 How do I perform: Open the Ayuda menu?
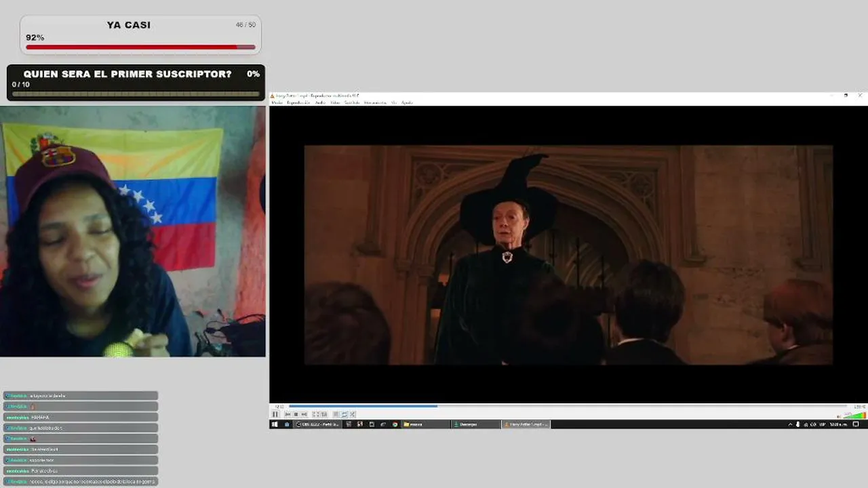(x=407, y=103)
